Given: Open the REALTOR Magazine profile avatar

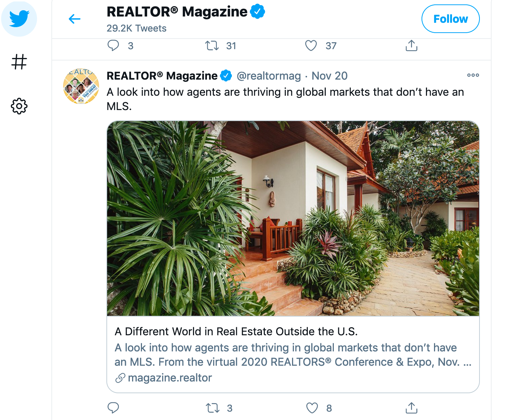Looking at the screenshot, I should (x=81, y=86).
